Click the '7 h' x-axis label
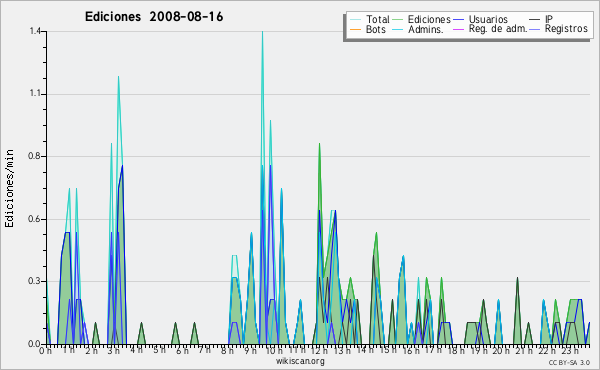The width and height of the screenshot is (600, 370). coord(204,349)
